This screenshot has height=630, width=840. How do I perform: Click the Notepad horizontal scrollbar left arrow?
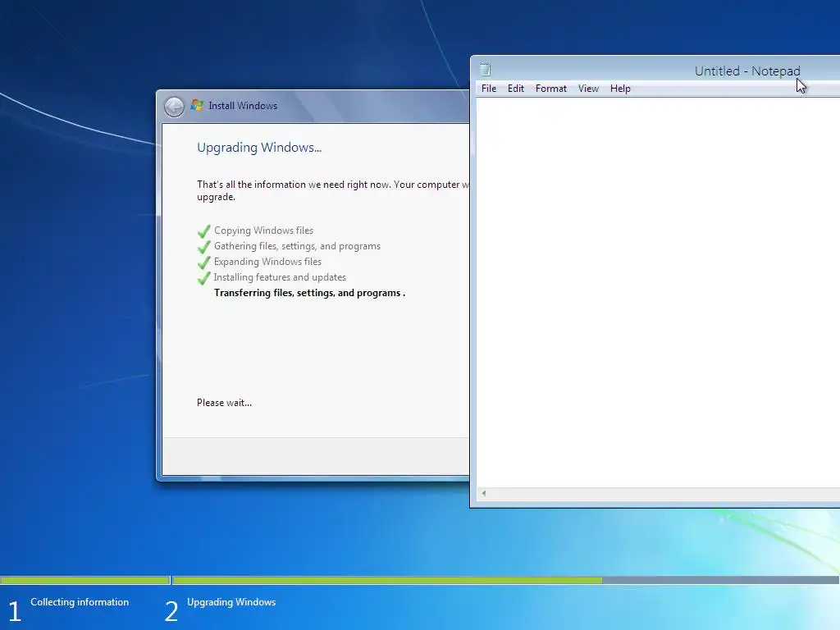(484, 493)
